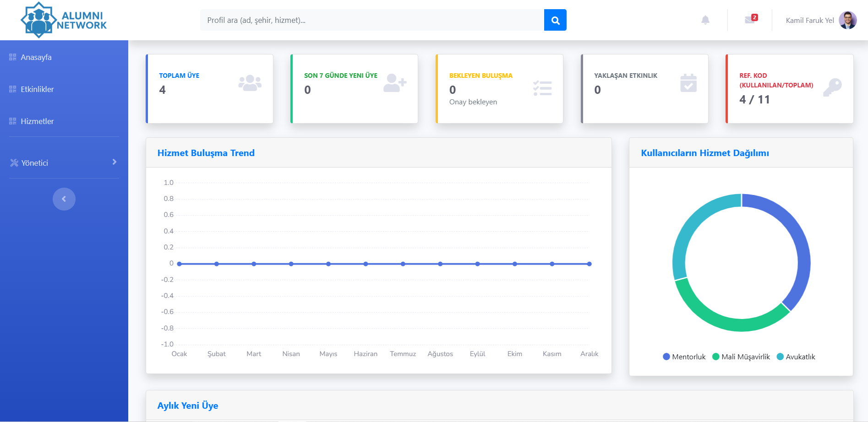
Task: Open Kamil Faruk Yel user dropdown
Action: [820, 20]
